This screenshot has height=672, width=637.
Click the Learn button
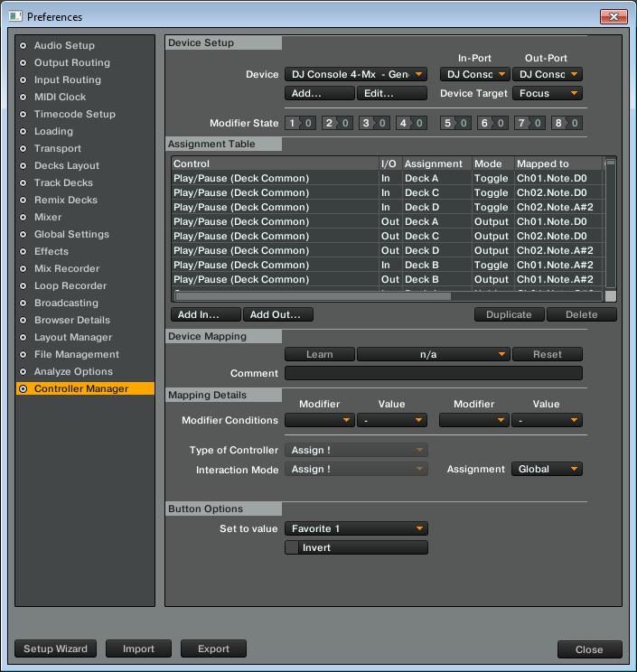(319, 355)
